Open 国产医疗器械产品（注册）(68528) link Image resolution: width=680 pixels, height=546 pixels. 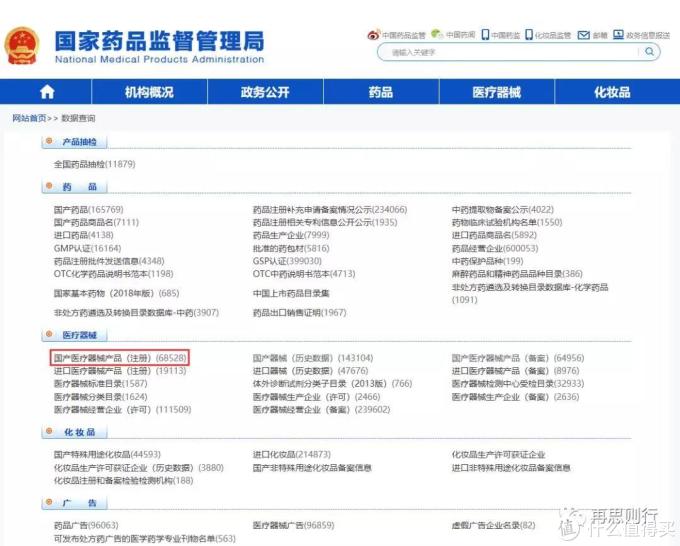click(x=121, y=358)
